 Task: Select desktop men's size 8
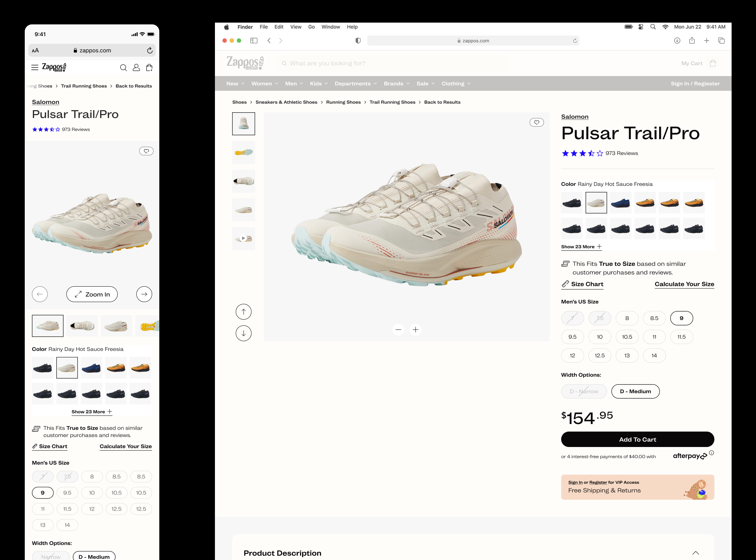pyautogui.click(x=627, y=318)
